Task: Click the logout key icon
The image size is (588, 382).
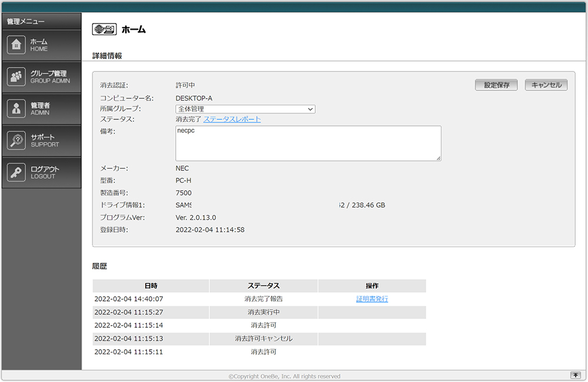Action: coord(16,172)
